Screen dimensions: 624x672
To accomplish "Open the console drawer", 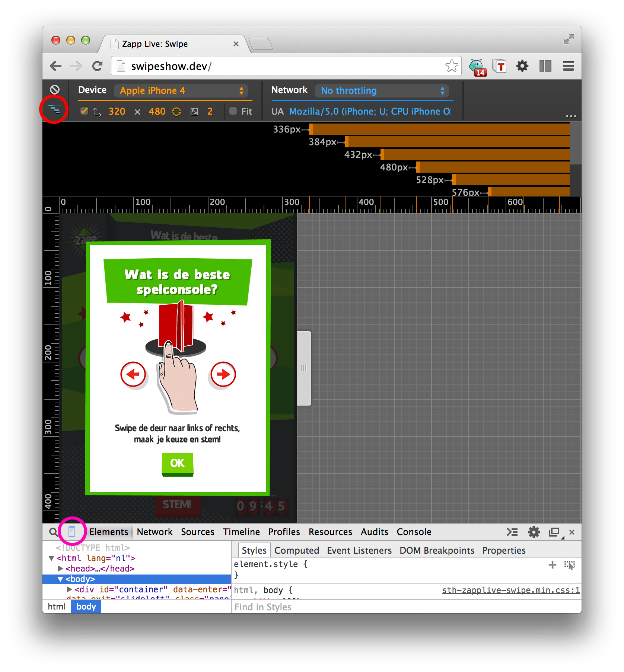I will (x=512, y=532).
